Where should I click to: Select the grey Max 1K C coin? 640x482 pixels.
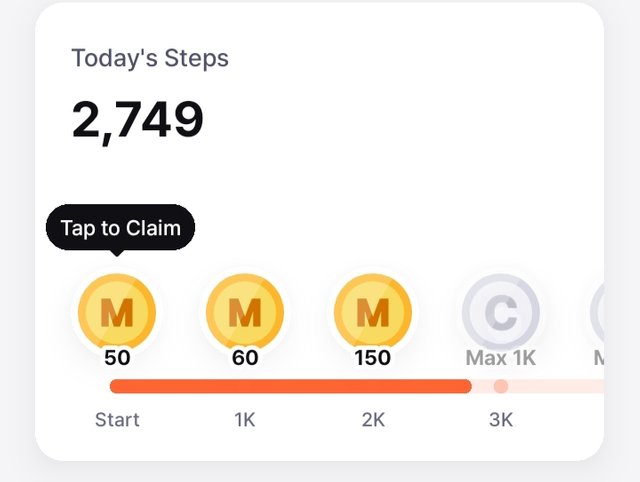[501, 312]
